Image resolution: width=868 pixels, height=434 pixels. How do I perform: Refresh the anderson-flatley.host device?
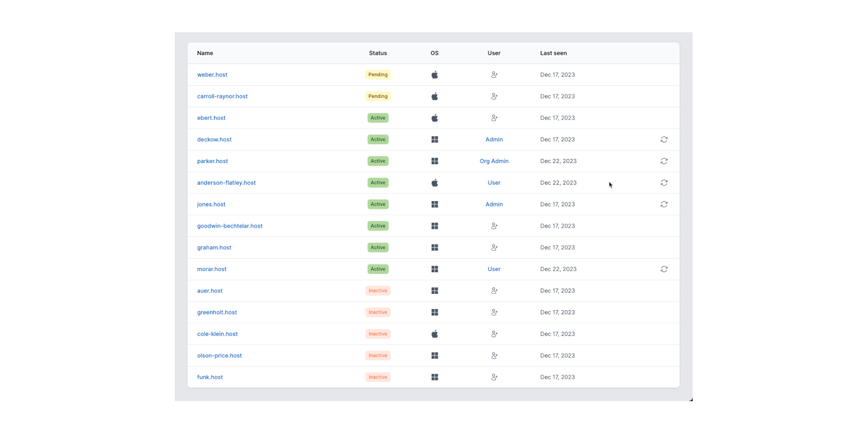tap(664, 182)
